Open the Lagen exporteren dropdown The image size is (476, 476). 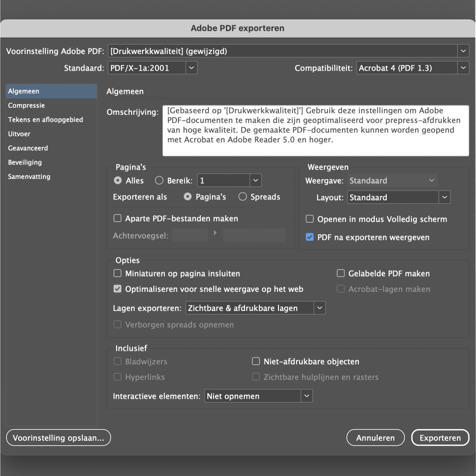(x=319, y=308)
